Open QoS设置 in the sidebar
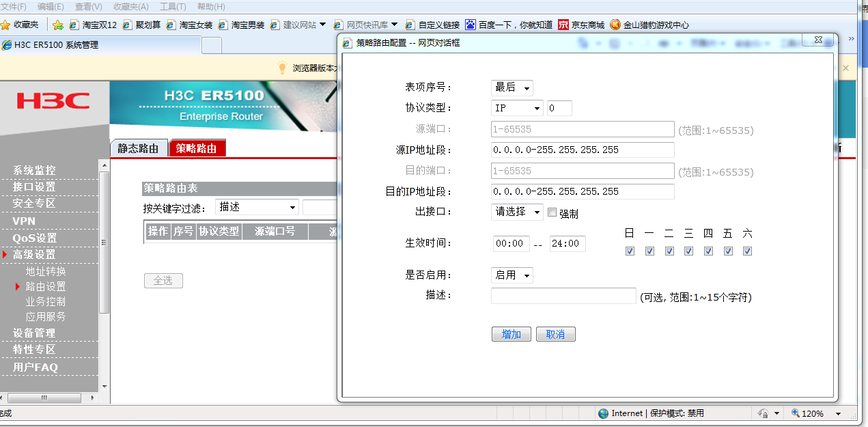This screenshot has width=868, height=427. [x=35, y=238]
